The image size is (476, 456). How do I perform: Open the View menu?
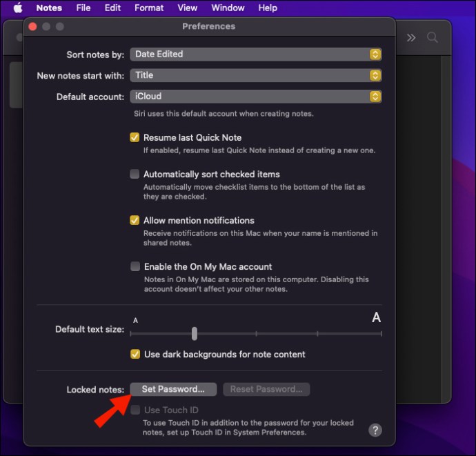tap(188, 8)
